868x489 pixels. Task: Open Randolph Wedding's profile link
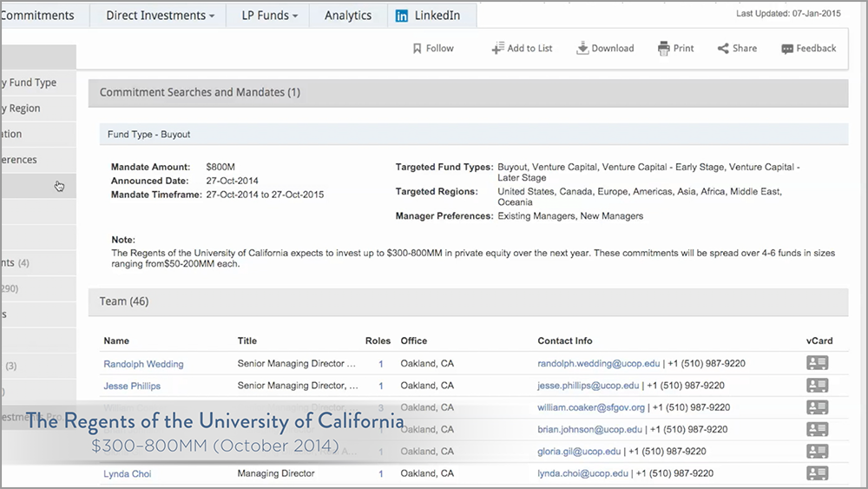coord(143,364)
